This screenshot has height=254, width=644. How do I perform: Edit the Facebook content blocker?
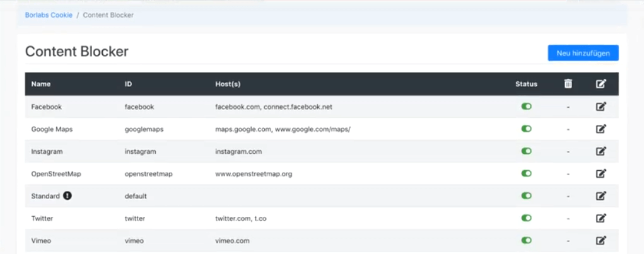601,107
